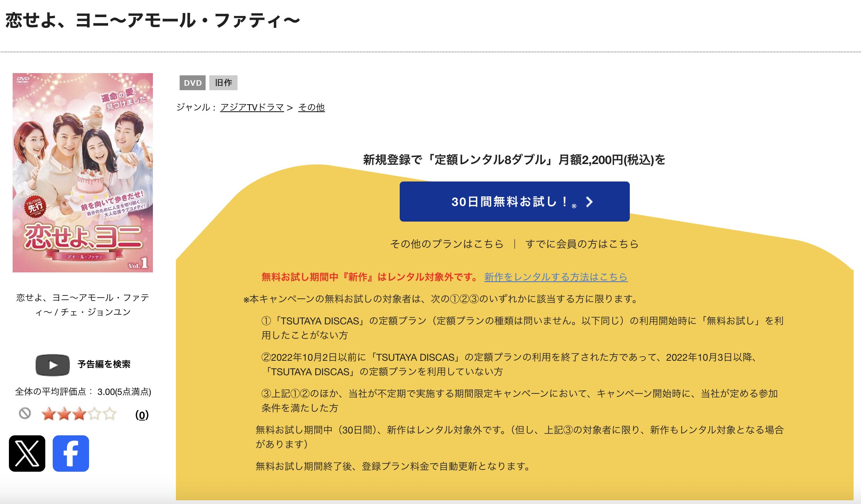Start the 30日間無料お試し trial

pos(514,202)
